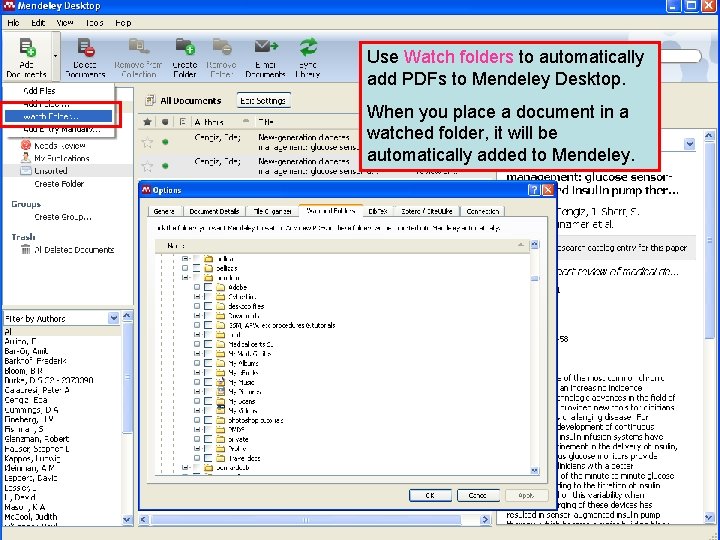Check the desktop files folder checkbox
Image resolution: width=720 pixels, height=540 pixels.
(208, 306)
